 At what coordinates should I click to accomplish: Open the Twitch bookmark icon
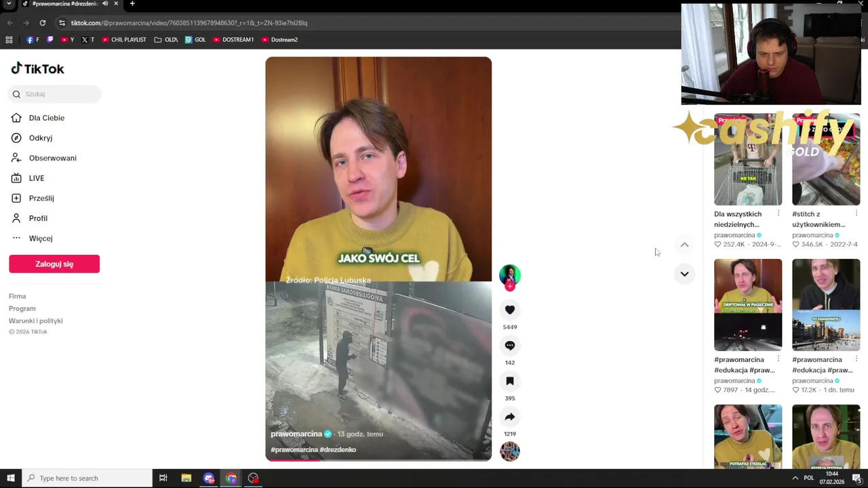click(50, 40)
